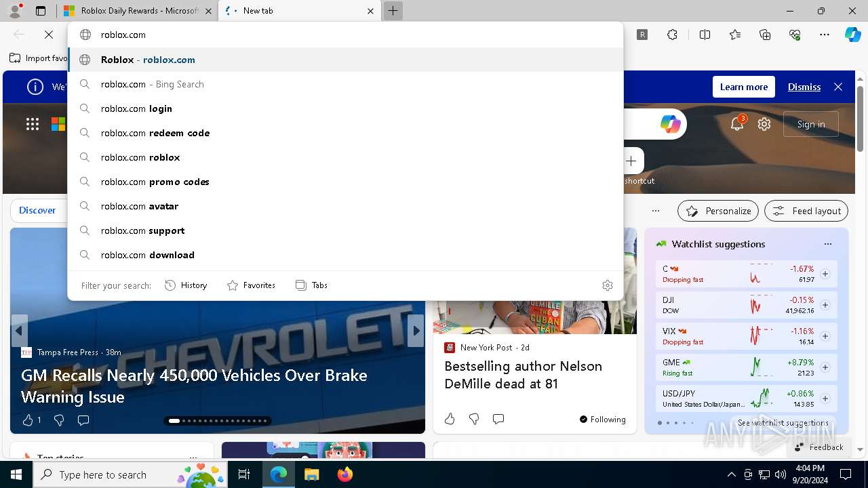Add a shortcut with plus tile
The image size is (868, 488).
[631, 161]
